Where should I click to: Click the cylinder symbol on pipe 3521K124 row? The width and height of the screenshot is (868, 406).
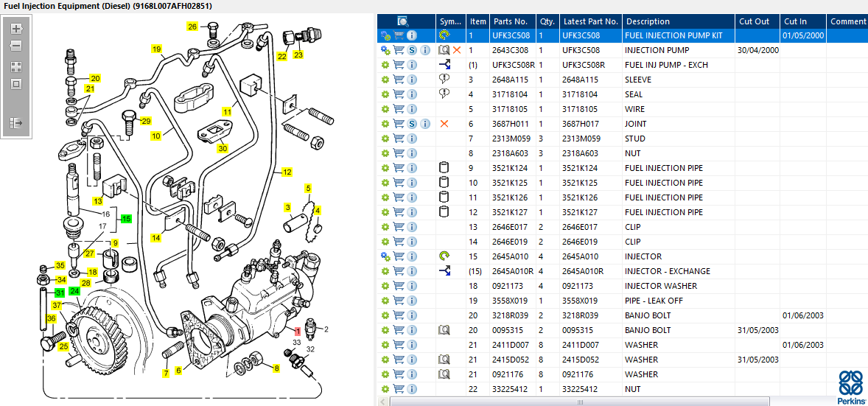[x=444, y=168]
